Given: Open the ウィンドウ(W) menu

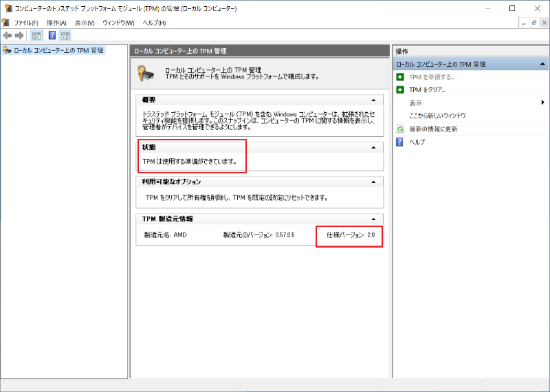Looking at the screenshot, I should click(x=118, y=23).
